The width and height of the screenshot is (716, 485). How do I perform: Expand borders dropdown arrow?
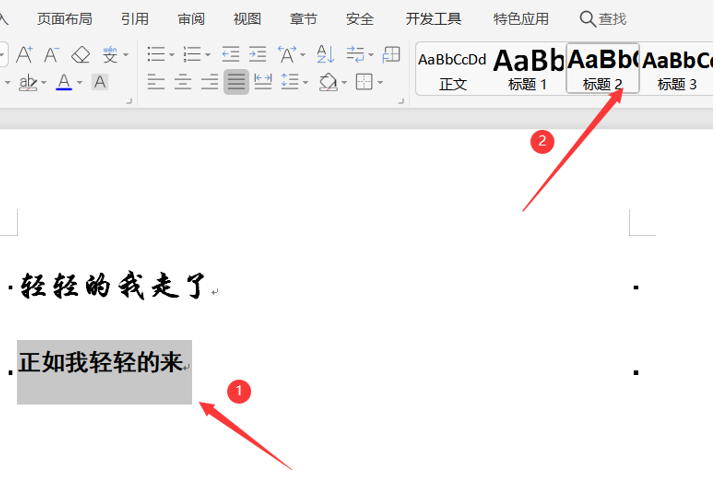(380, 83)
